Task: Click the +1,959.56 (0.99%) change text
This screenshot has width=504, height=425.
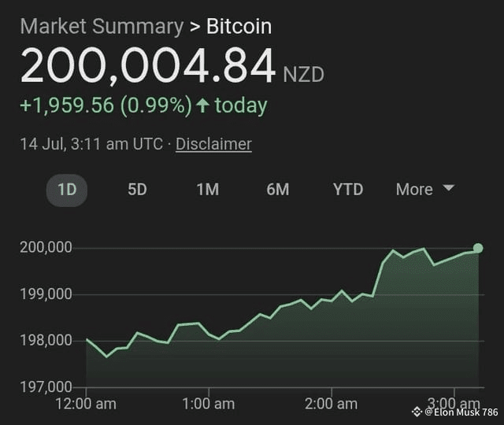Action: coord(106,105)
